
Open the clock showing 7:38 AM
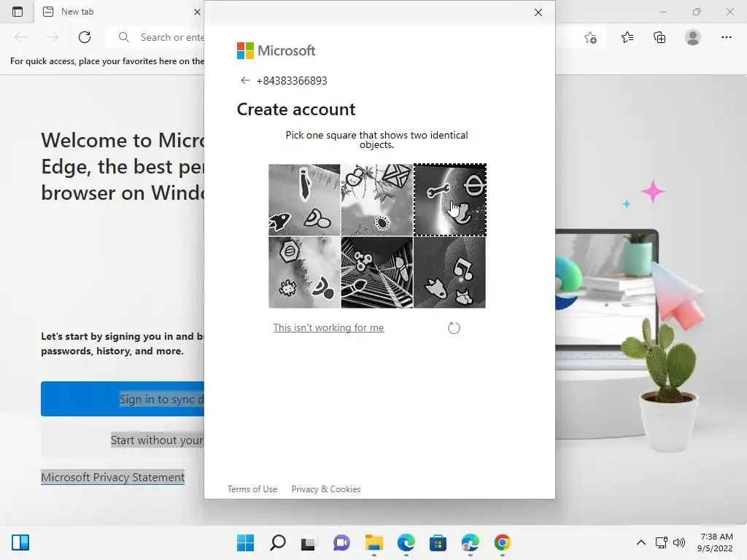(716, 542)
